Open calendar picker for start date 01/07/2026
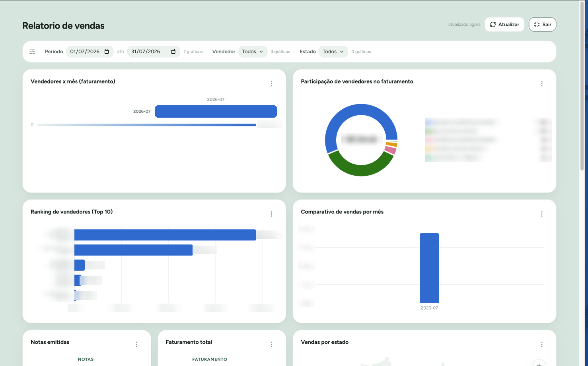 (x=107, y=52)
